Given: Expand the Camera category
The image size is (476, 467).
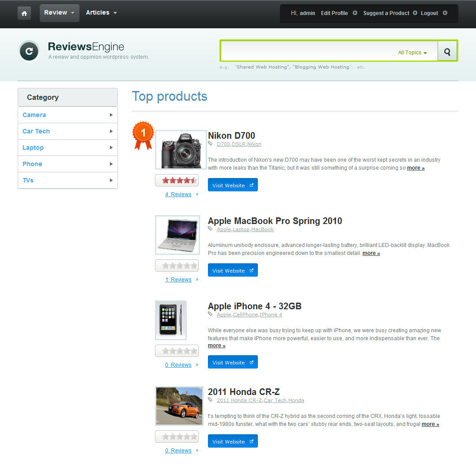Looking at the screenshot, I should [x=111, y=115].
